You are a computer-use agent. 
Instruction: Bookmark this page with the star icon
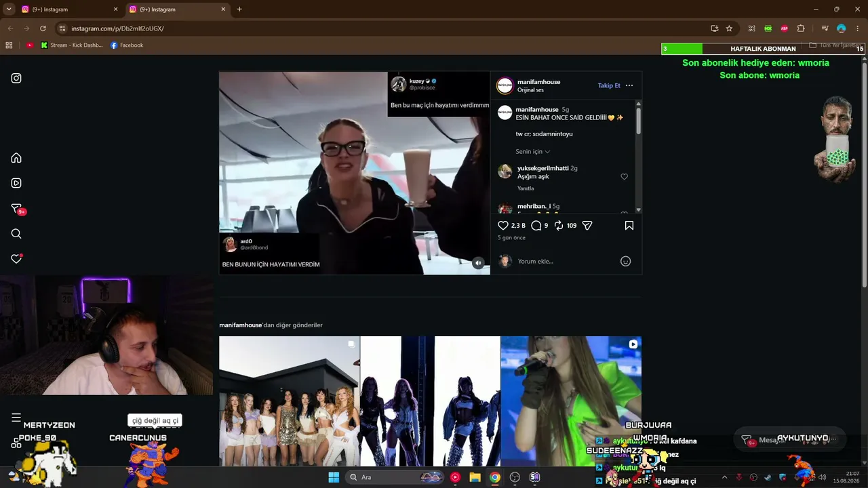point(729,28)
